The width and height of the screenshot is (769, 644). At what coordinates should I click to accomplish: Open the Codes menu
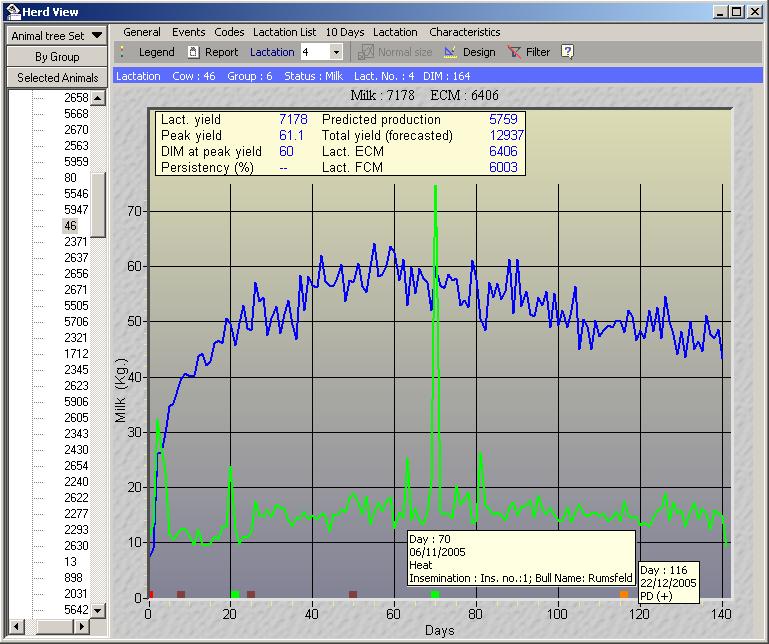(x=229, y=32)
